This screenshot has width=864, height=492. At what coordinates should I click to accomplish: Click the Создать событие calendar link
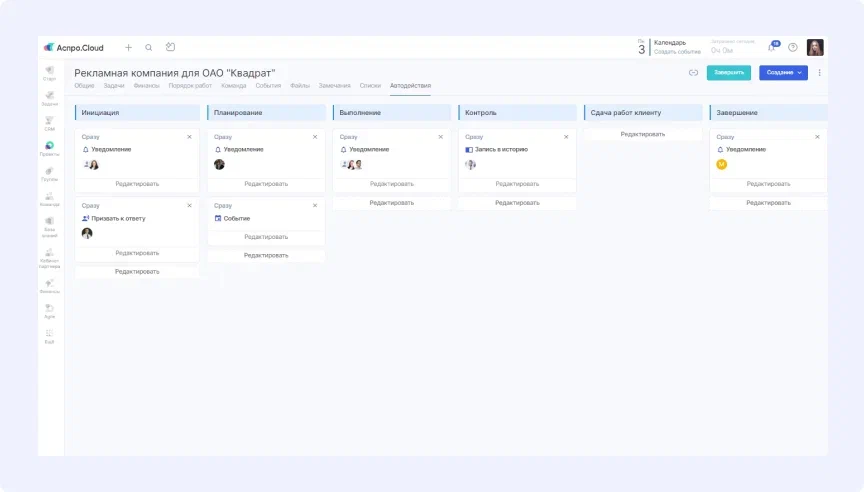click(677, 51)
